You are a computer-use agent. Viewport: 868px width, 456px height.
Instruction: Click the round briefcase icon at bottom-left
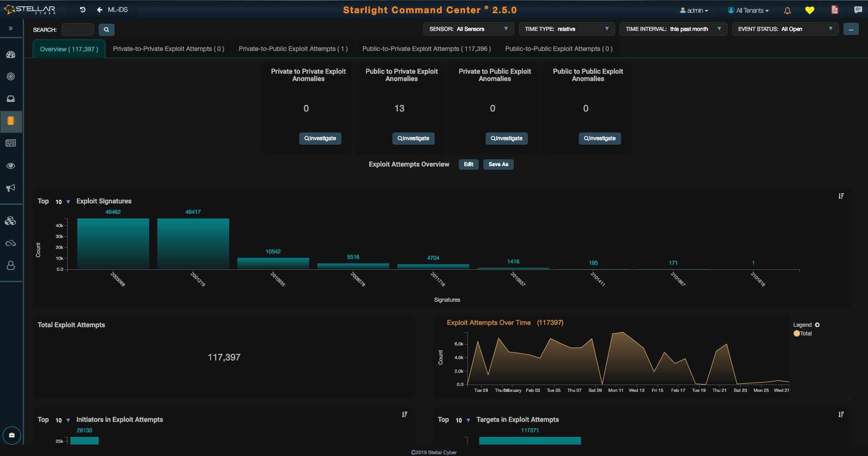point(12,436)
